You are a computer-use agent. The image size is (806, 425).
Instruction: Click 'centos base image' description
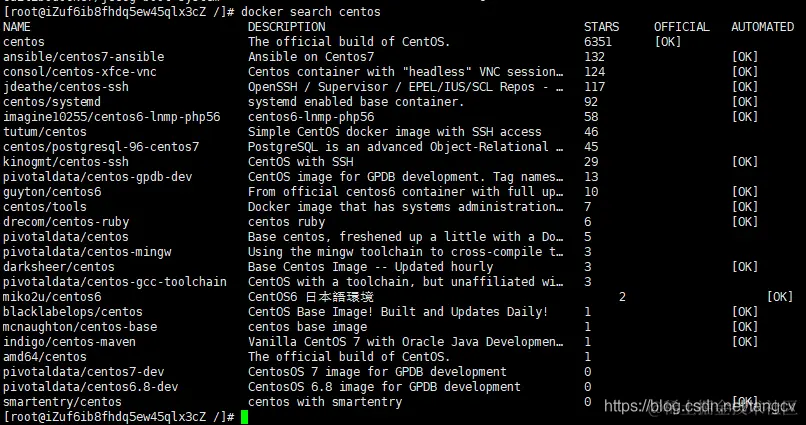pyautogui.click(x=307, y=327)
